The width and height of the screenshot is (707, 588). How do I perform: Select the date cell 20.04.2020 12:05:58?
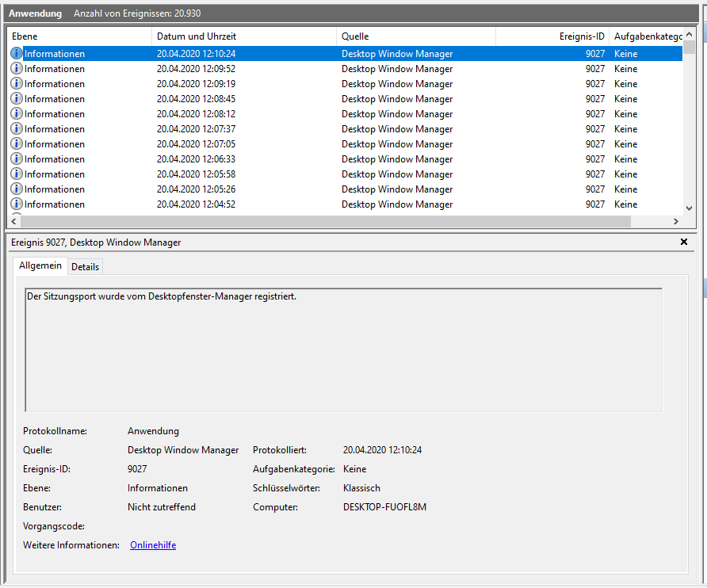(x=196, y=174)
